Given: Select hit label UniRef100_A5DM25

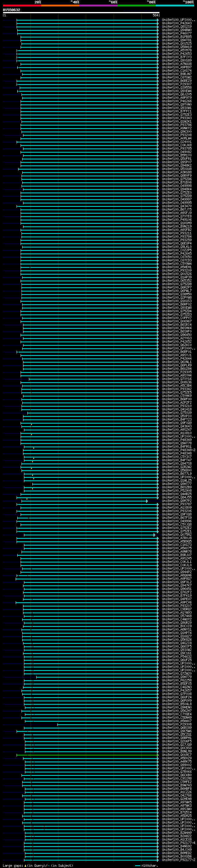Looking at the screenshot, I should pyautogui.click(x=177, y=816).
